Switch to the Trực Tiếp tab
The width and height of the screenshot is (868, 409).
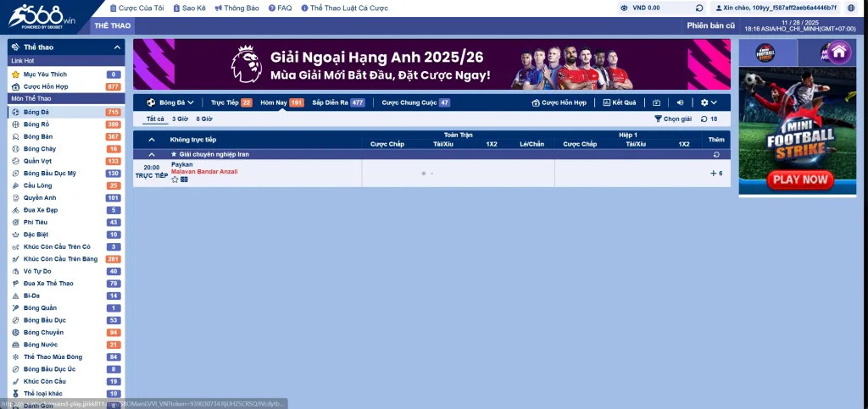[231, 102]
